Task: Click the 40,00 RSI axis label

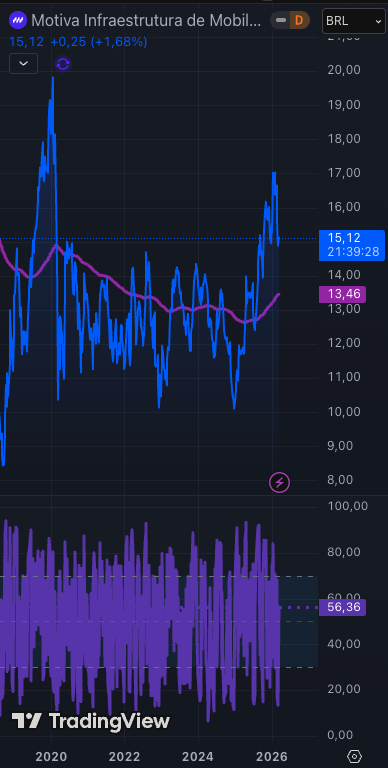Action: 344,644
